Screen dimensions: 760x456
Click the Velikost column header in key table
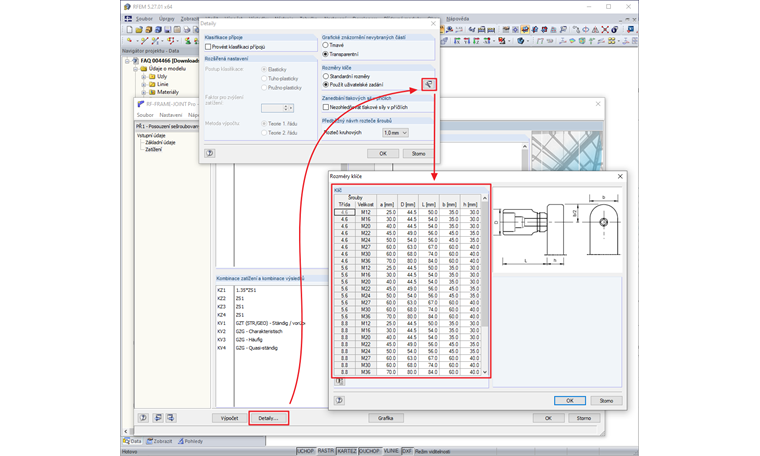[365, 204]
